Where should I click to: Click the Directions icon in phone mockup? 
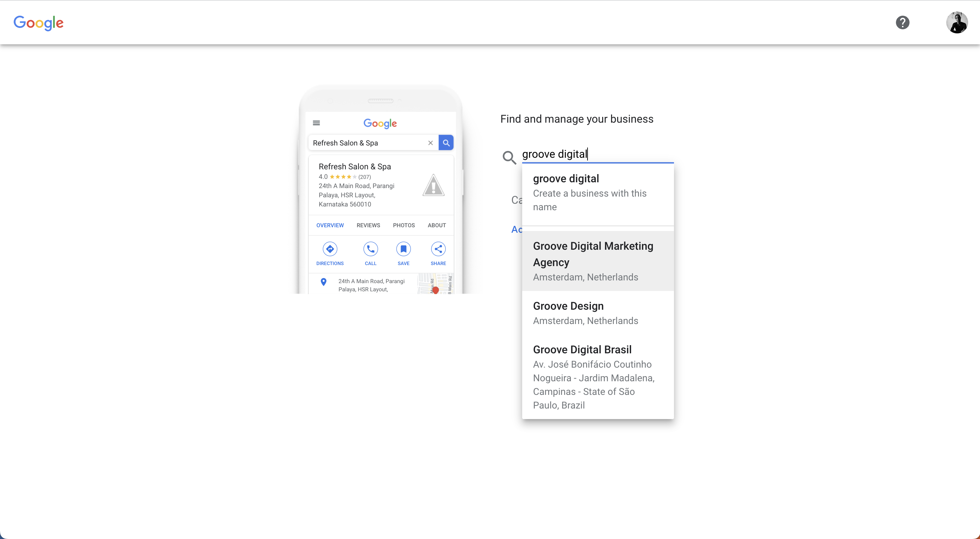(330, 249)
